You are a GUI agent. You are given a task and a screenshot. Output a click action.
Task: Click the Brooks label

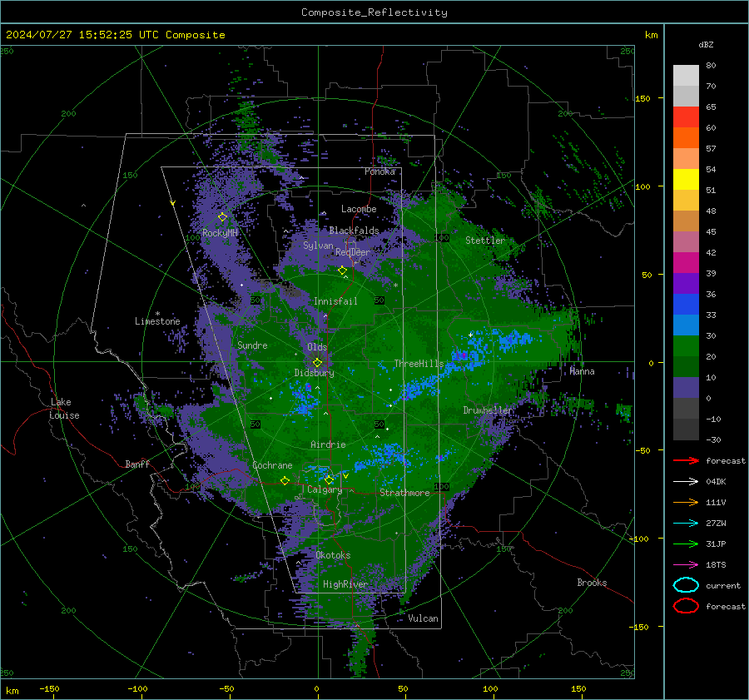point(592,583)
